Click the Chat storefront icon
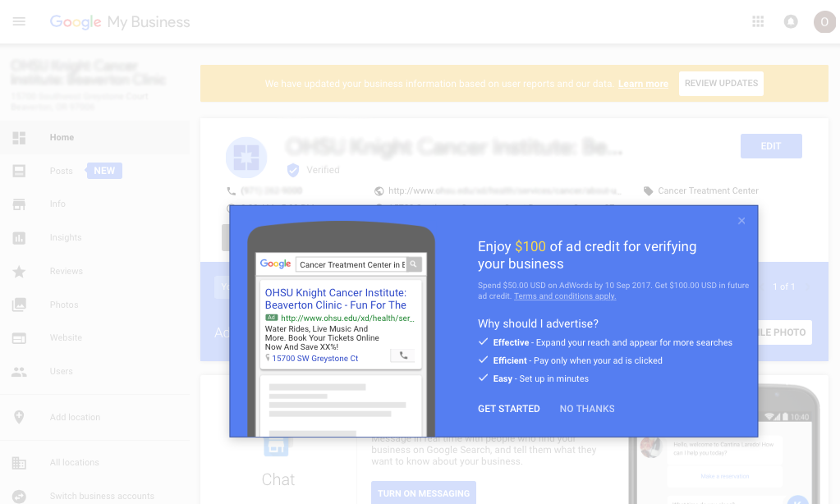The width and height of the screenshot is (840, 504). tap(276, 447)
